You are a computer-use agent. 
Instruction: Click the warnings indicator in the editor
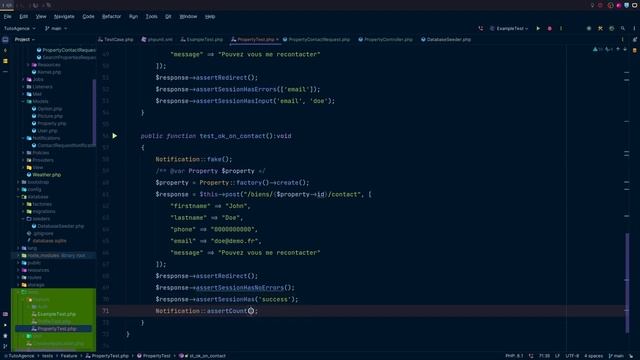click(597, 49)
